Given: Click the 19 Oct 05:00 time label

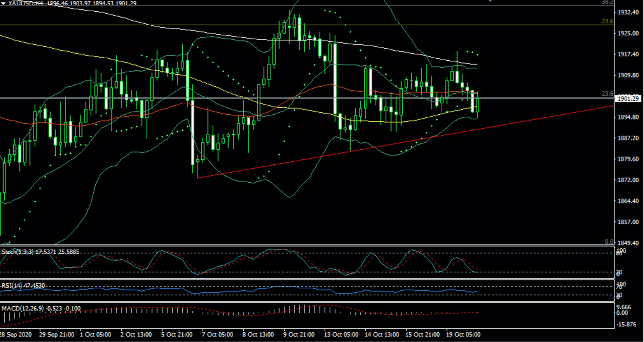Looking at the screenshot, I should click(463, 334).
